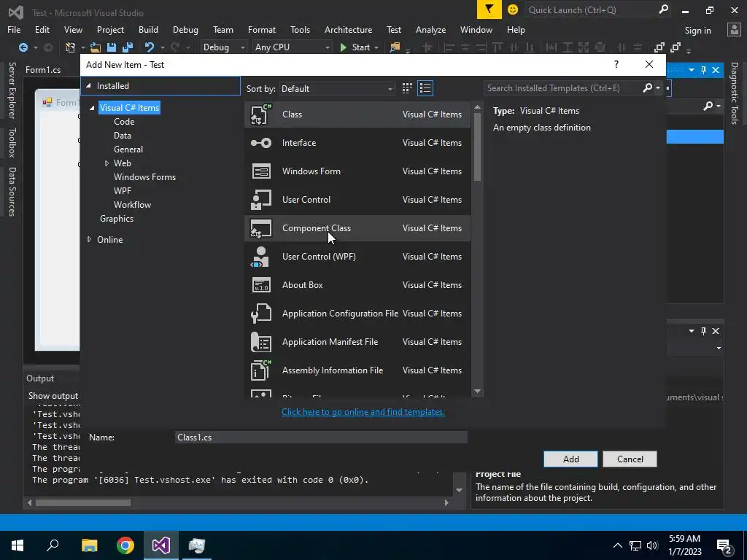Click the template list vertical scrollbar thumb
The height and width of the screenshot is (560, 747).
click(x=477, y=147)
